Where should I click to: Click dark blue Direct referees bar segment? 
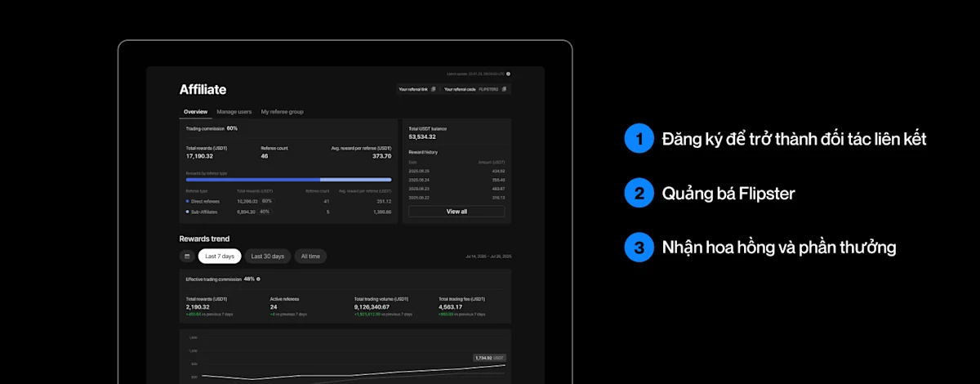tap(252, 179)
